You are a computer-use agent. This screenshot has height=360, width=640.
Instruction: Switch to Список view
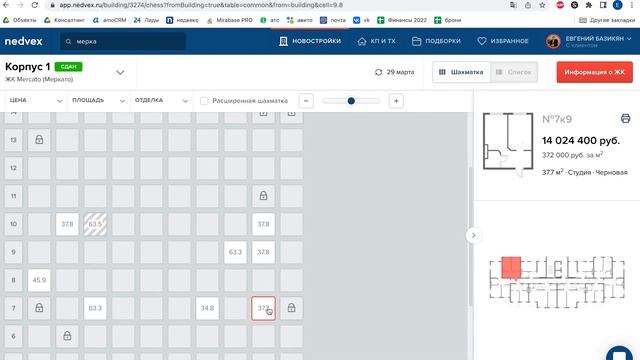coord(514,72)
